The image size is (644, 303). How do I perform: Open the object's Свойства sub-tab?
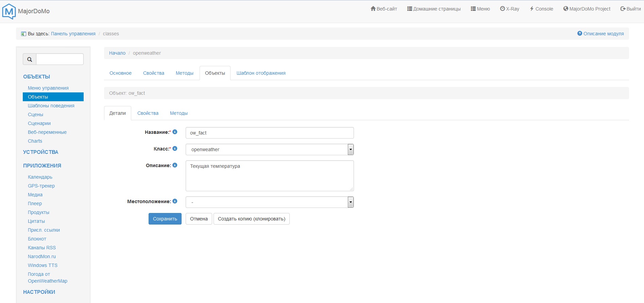(148, 113)
